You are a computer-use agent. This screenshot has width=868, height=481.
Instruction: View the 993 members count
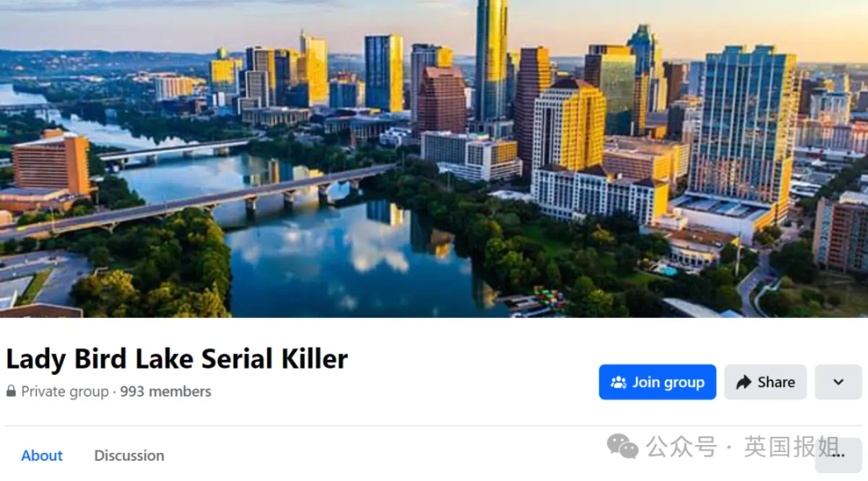166,391
